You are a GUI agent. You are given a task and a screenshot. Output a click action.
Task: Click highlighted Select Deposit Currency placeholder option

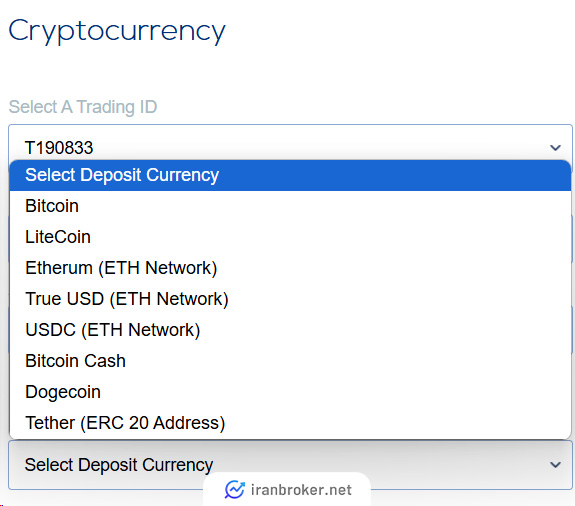[x=290, y=175]
